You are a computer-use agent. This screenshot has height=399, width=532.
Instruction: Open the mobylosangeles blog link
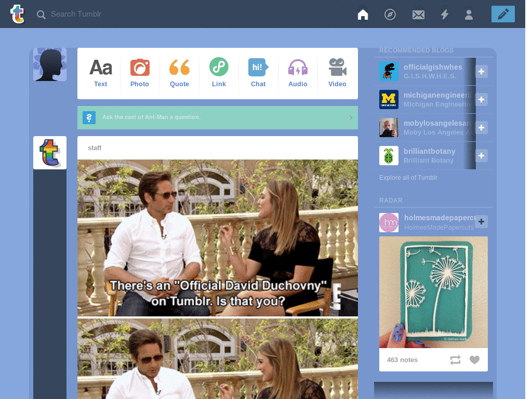tap(437, 124)
